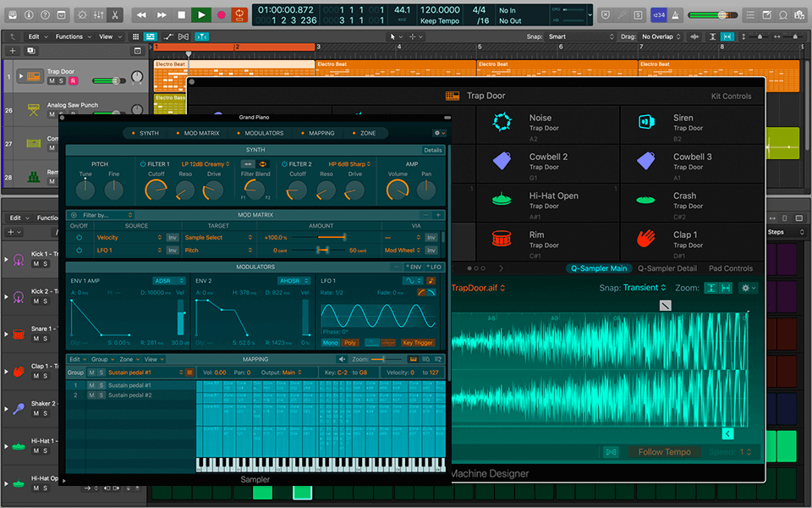Switch to the Q-Sampler Detail tab
The image size is (812, 508).
(x=667, y=268)
